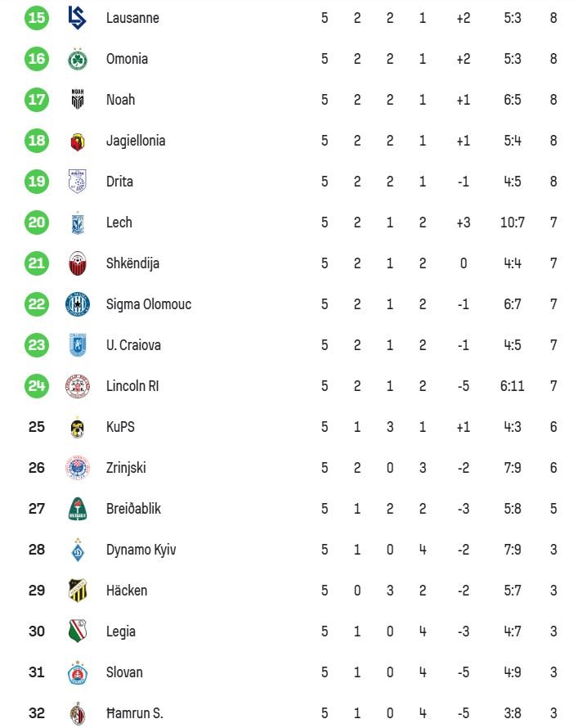Open the Noah team page link

(120, 100)
